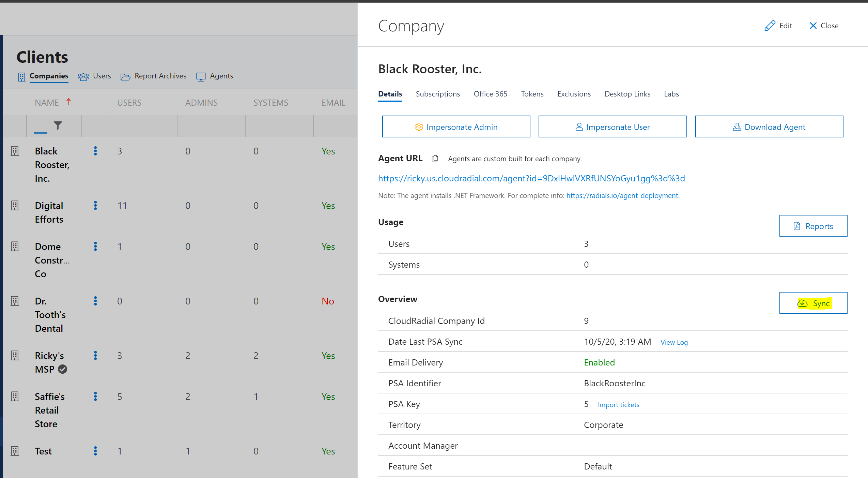Click building icon beside Digital Efforts

[x=15, y=206]
